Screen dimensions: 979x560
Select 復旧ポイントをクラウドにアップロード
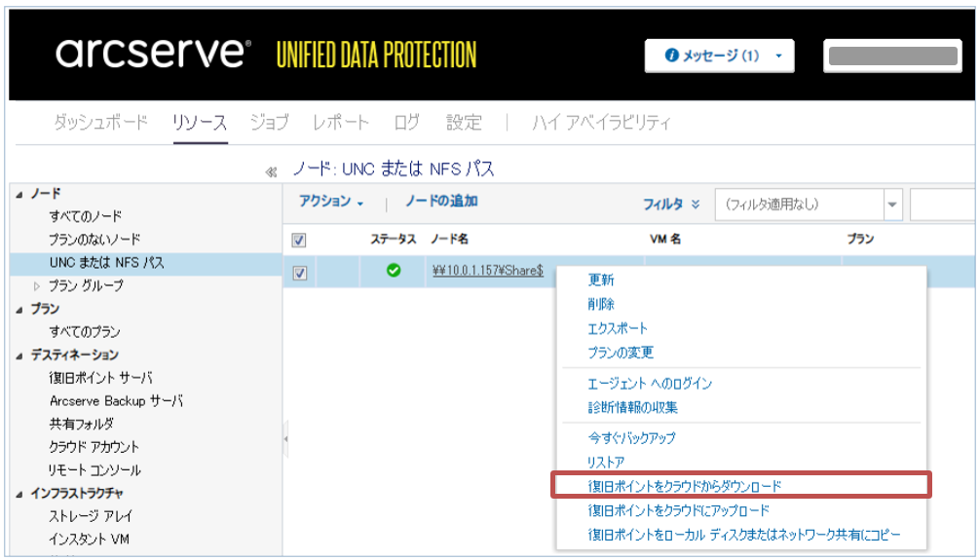pos(678,510)
